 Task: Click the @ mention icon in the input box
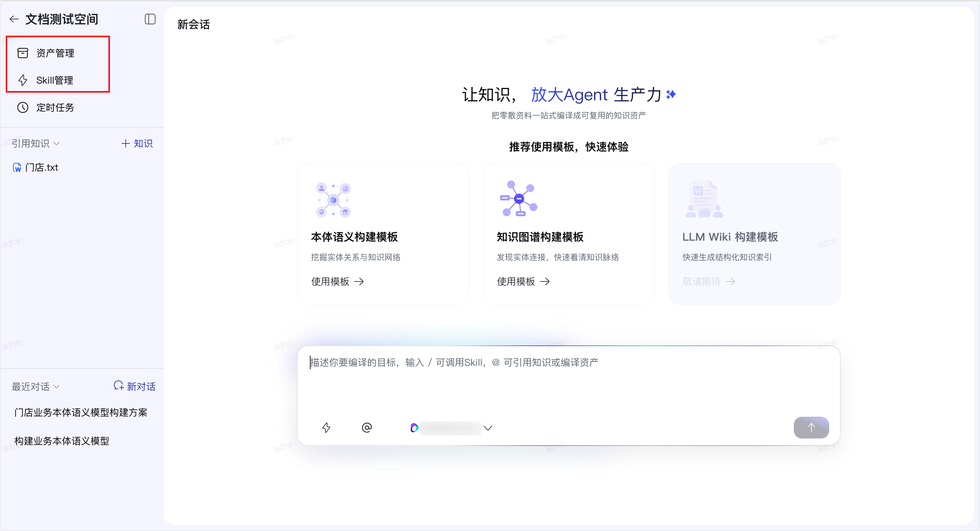tap(367, 428)
